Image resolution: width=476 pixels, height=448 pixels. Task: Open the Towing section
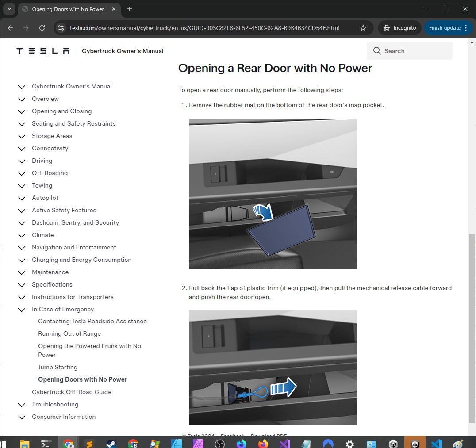coord(42,185)
